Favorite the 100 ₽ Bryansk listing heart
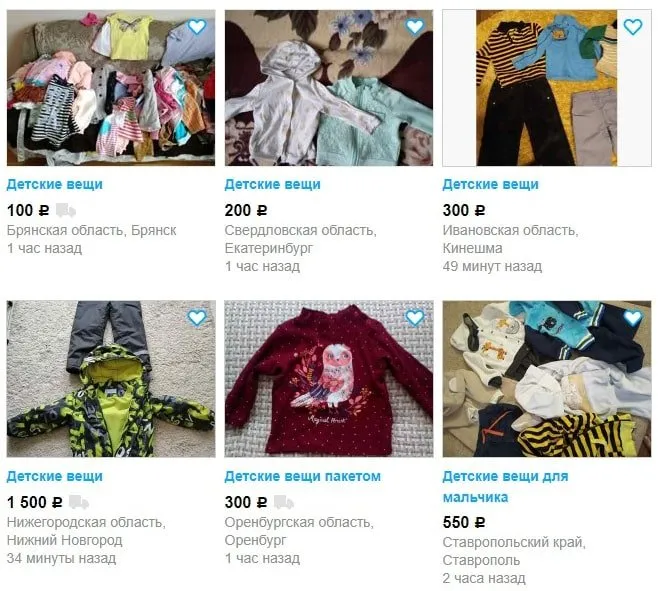Screen dimensions: 658x591 [196, 27]
